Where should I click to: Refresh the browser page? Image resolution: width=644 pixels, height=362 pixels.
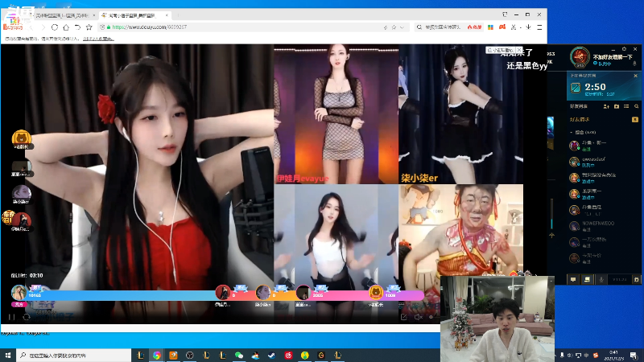pyautogui.click(x=55, y=27)
